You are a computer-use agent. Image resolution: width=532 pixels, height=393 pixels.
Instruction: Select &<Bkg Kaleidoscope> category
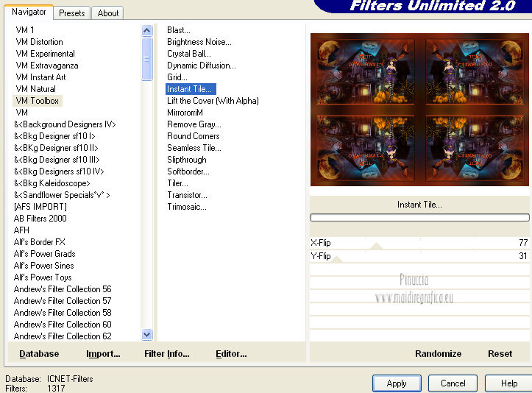(x=52, y=183)
